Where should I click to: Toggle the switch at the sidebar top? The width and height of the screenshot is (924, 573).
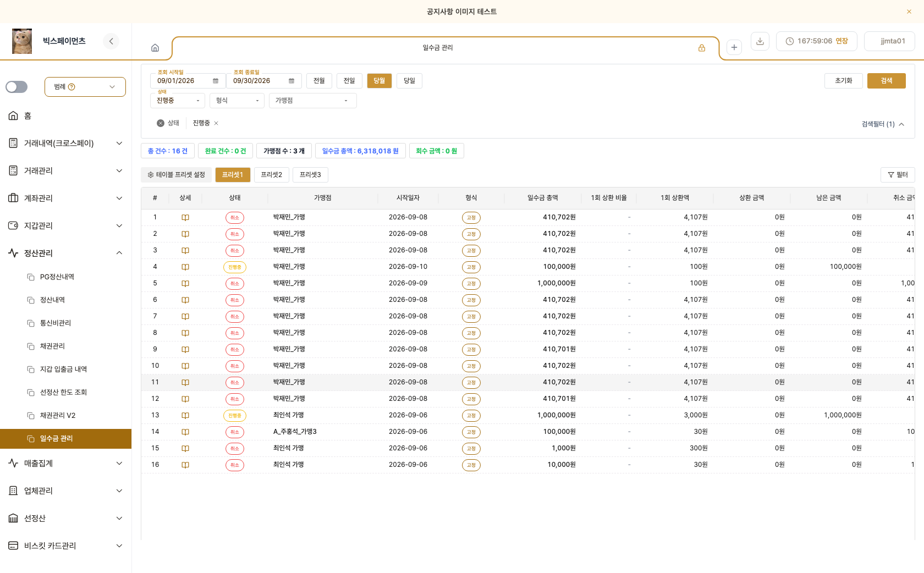pyautogui.click(x=16, y=87)
